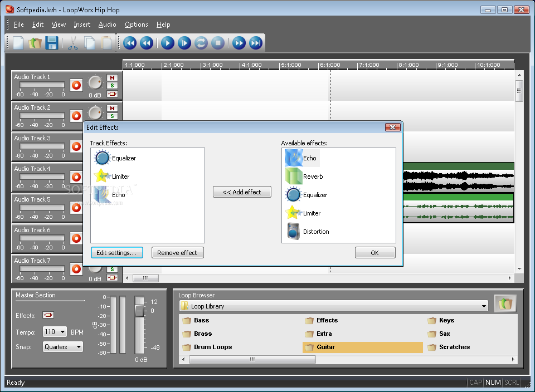
Task: Open the Insert menu
Action: 82,24
